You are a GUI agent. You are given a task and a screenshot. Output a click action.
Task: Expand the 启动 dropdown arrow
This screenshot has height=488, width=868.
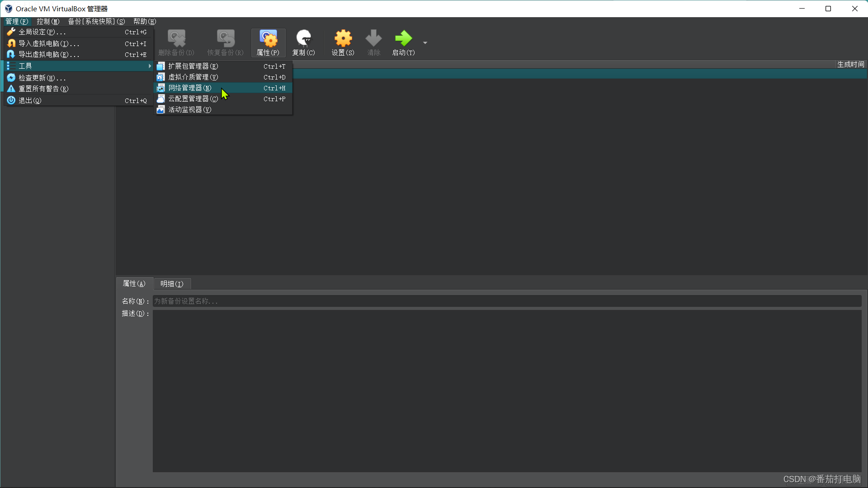[425, 43]
